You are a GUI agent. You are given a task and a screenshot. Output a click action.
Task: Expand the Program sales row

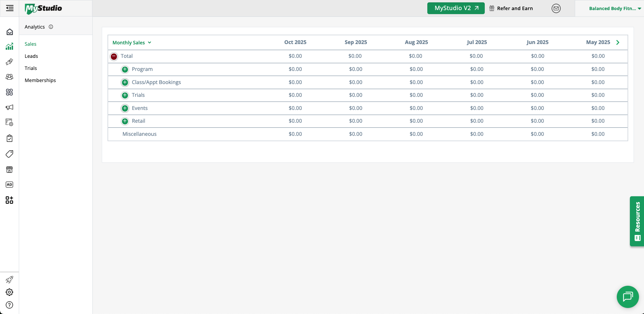tap(125, 69)
